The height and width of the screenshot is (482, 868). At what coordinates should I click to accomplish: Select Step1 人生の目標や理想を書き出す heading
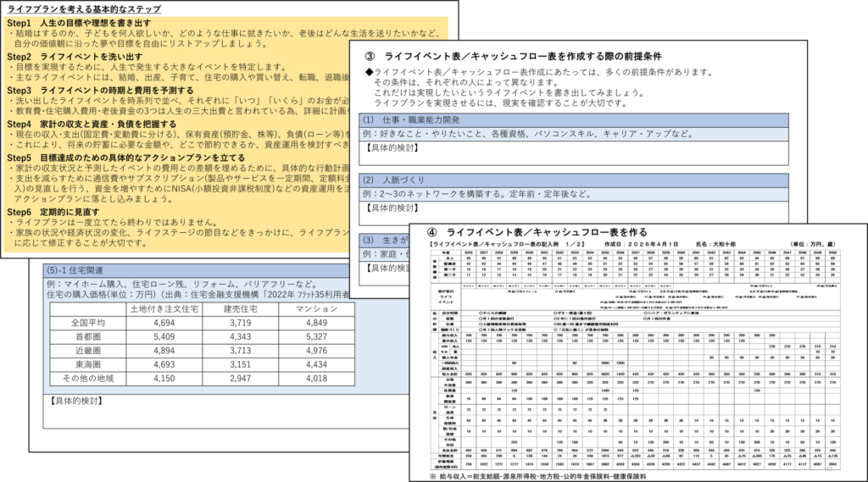(x=79, y=23)
